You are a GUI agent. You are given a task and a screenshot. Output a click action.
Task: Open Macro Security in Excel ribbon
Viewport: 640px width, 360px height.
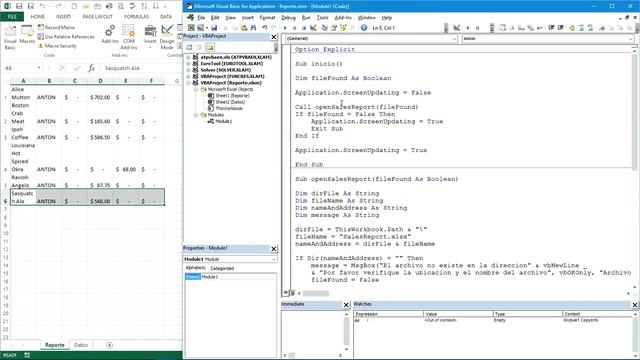coord(57,46)
